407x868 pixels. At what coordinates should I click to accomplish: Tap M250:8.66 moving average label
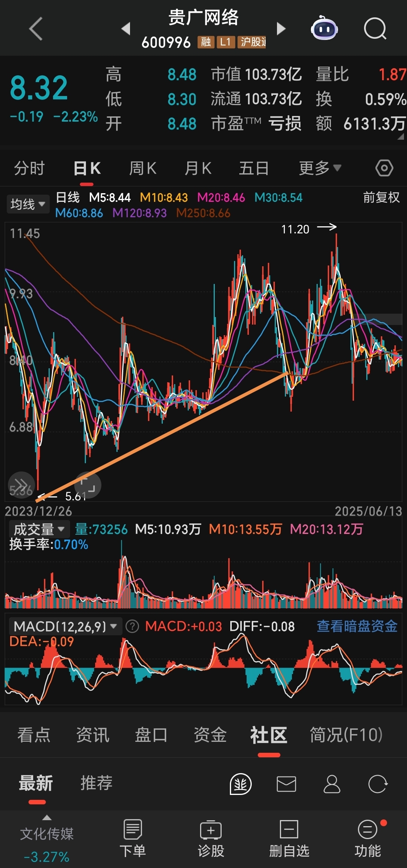[203, 213]
